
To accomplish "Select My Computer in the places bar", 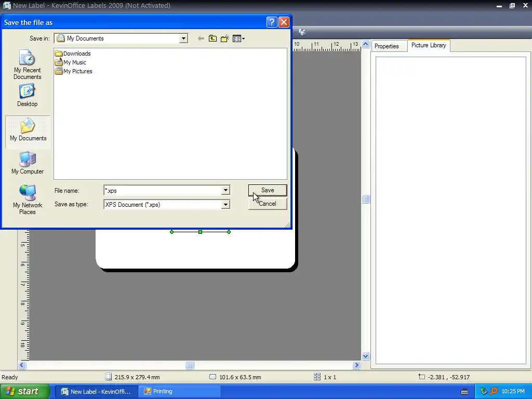I will 28,163.
